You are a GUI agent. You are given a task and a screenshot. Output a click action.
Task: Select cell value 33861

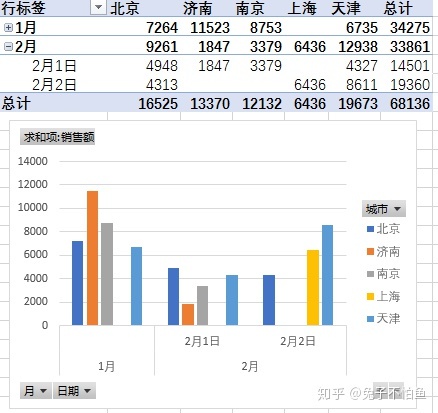410,47
